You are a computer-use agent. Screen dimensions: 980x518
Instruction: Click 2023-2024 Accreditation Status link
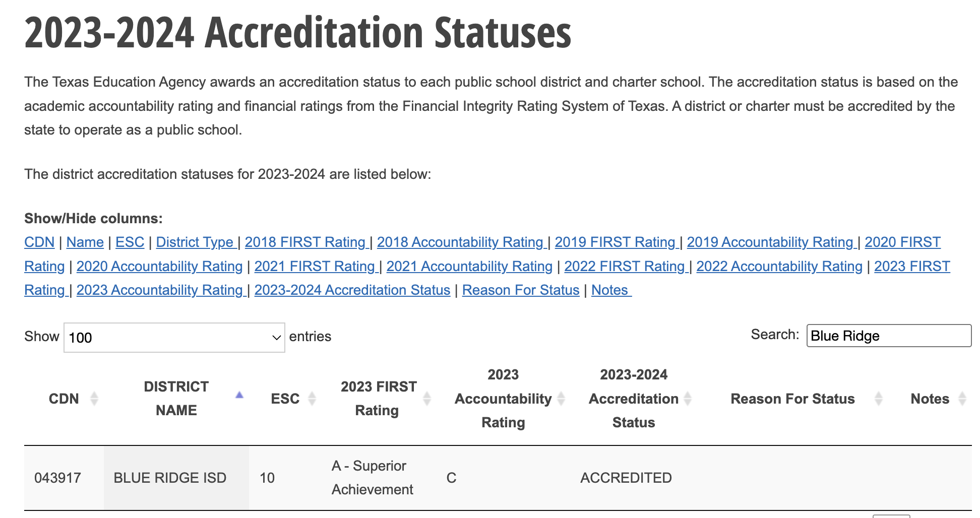coord(352,290)
